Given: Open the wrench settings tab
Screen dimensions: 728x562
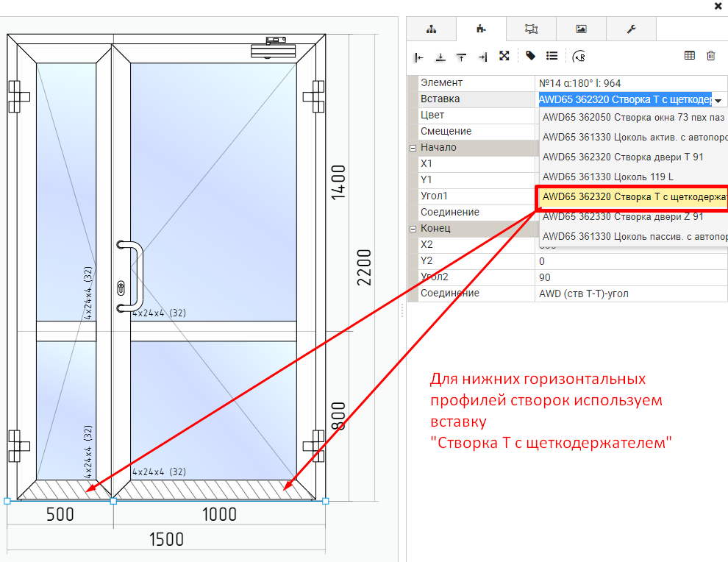Looking at the screenshot, I should point(631,29).
